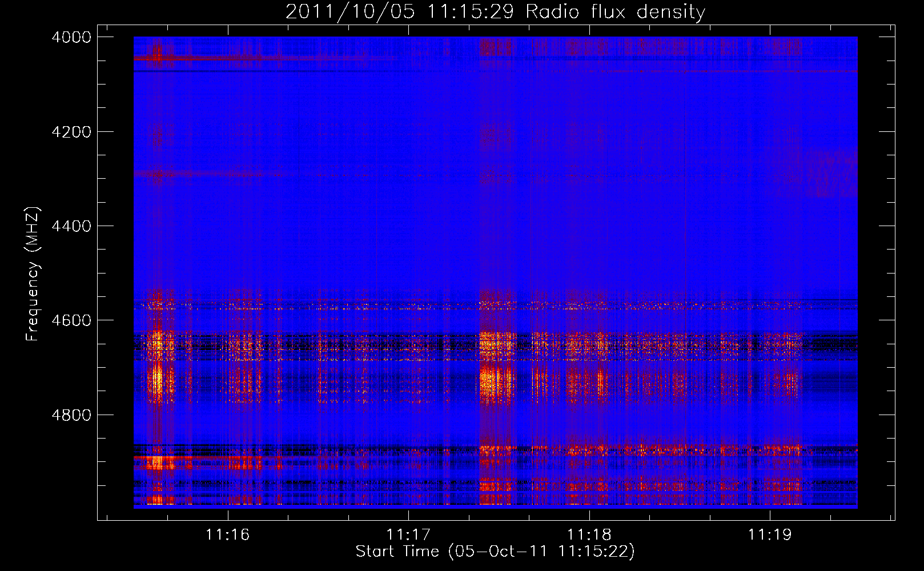924x571 pixels.
Task: Click the 11:18 time tick label
Action: (589, 534)
